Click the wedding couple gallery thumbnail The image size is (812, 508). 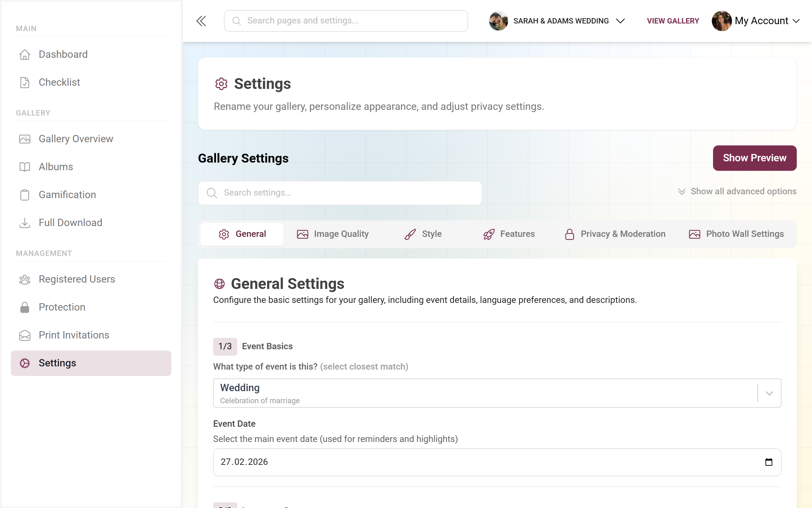[498, 21]
